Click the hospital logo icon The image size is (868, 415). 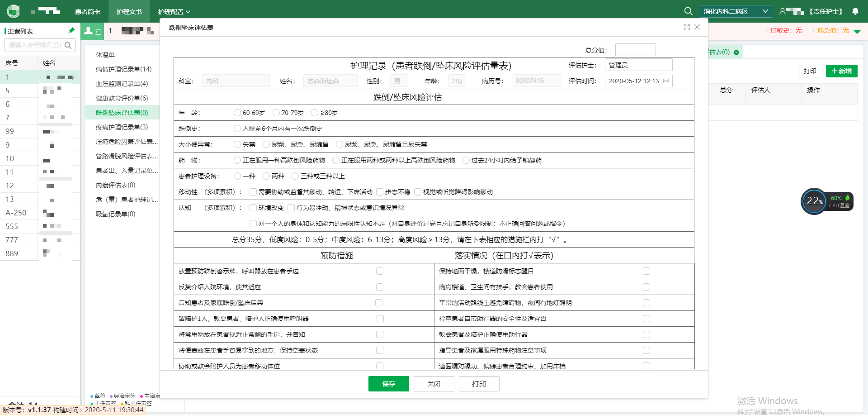[14, 11]
